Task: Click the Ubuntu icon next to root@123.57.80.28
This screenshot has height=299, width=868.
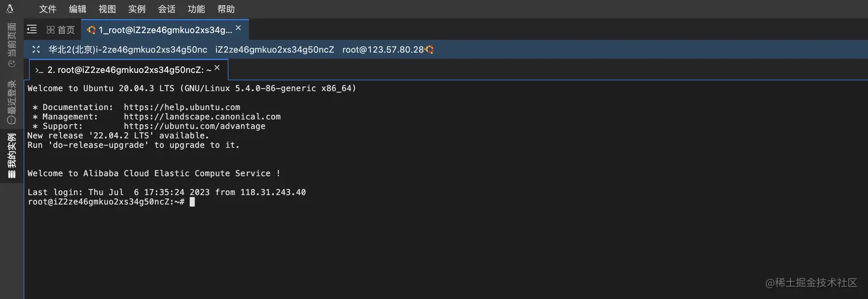Action: pyautogui.click(x=429, y=50)
